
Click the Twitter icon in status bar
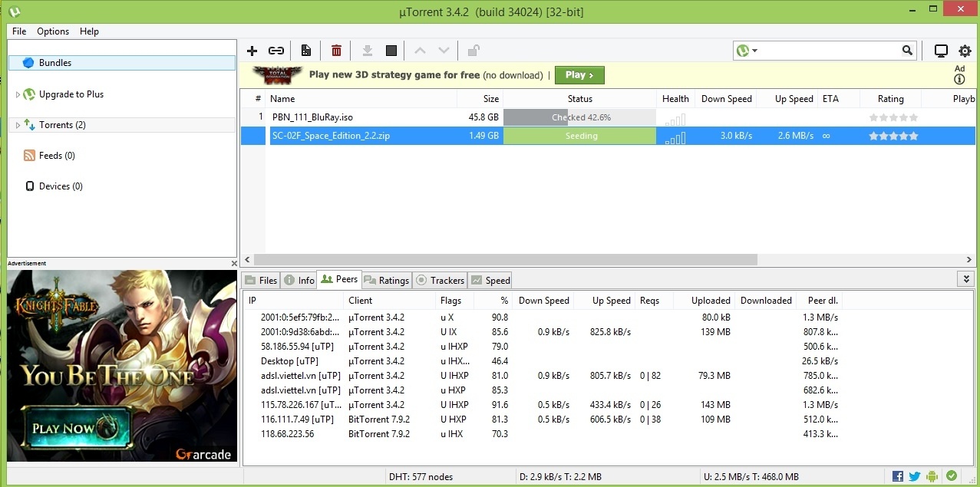click(x=915, y=476)
